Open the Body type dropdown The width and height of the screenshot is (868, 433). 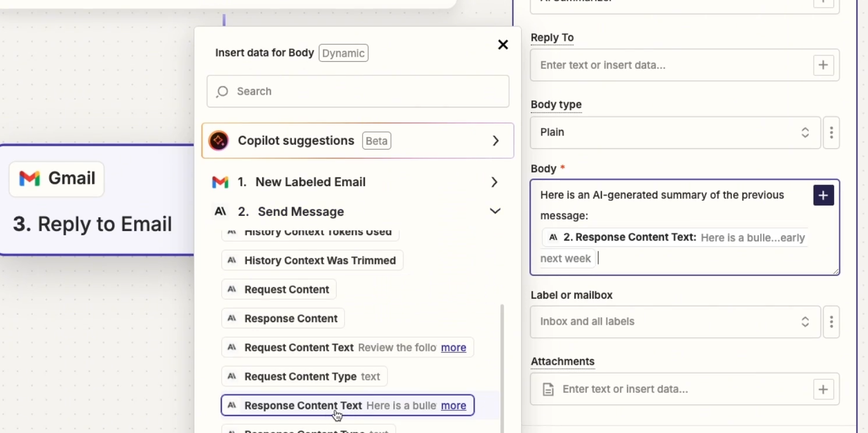[675, 132]
